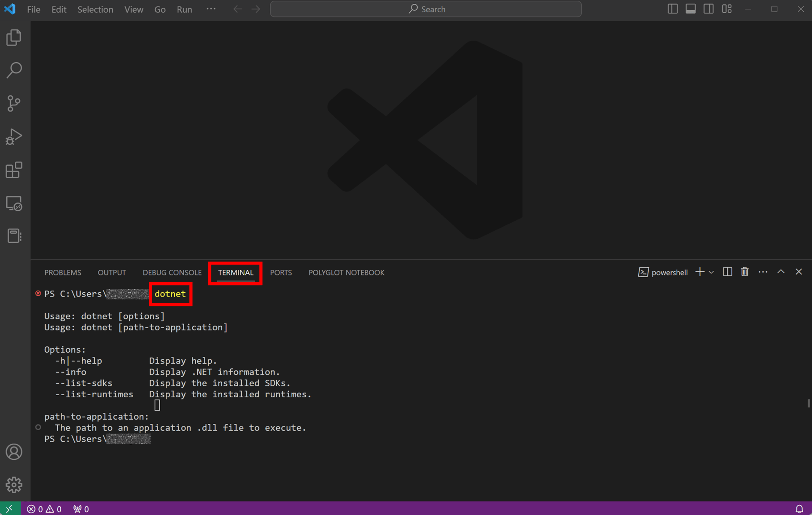Click errors and warnings status item
This screenshot has height=515, width=812.
[x=44, y=509]
